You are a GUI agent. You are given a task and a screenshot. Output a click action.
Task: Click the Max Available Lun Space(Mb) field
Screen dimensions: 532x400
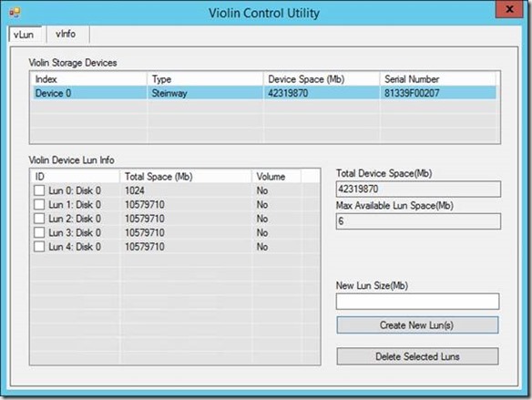[x=418, y=221]
